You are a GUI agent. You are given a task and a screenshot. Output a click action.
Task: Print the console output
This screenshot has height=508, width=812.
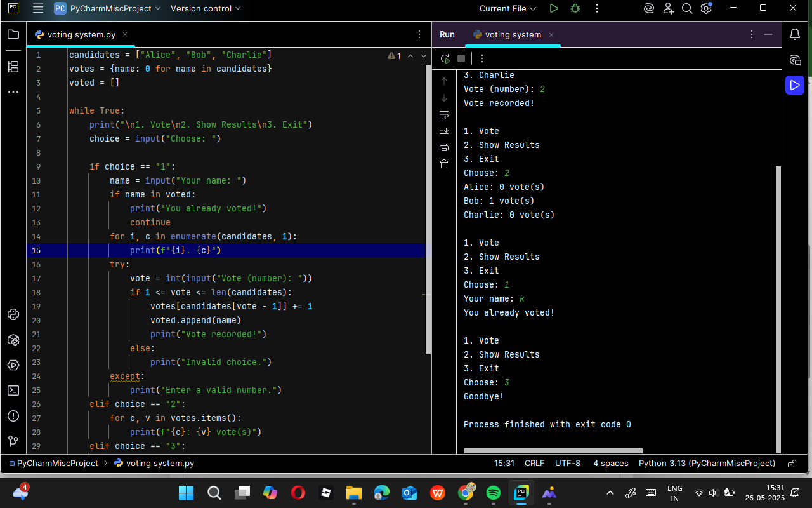pyautogui.click(x=444, y=147)
